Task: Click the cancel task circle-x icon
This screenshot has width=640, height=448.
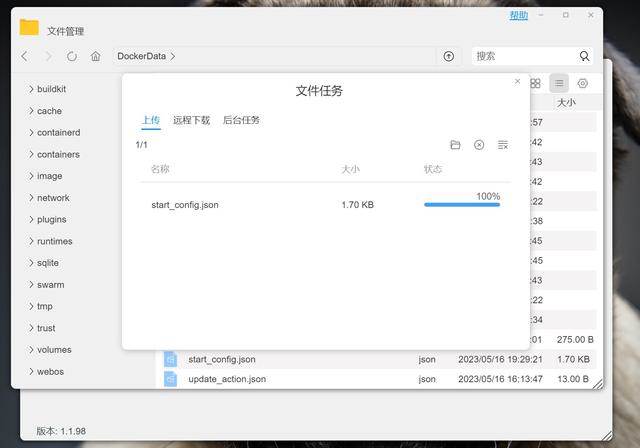Action: click(479, 145)
